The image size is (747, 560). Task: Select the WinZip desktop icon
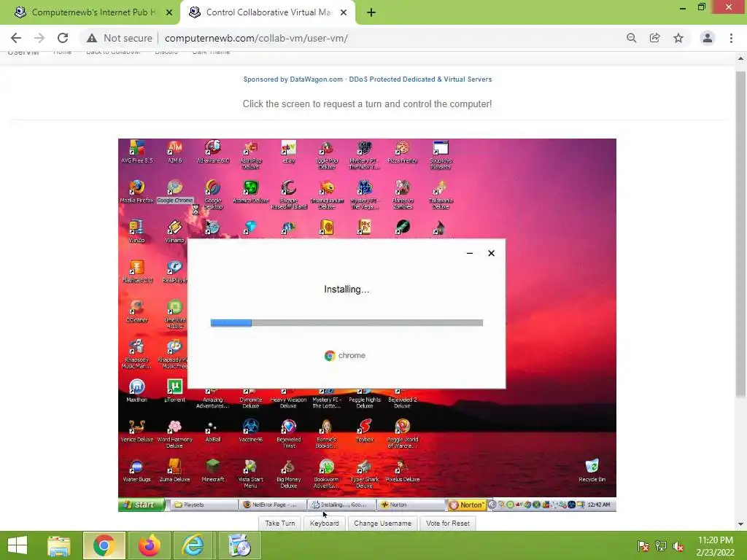pos(136,231)
